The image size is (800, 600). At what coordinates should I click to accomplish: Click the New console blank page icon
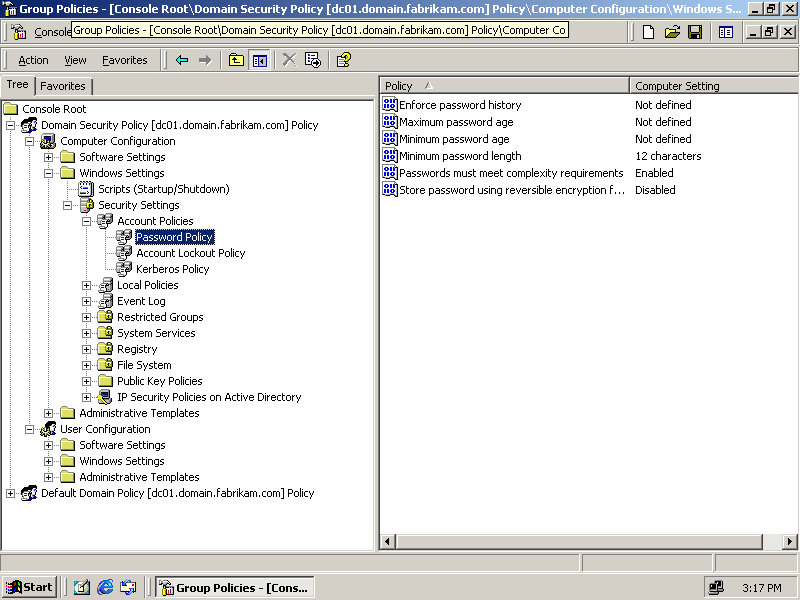[648, 32]
